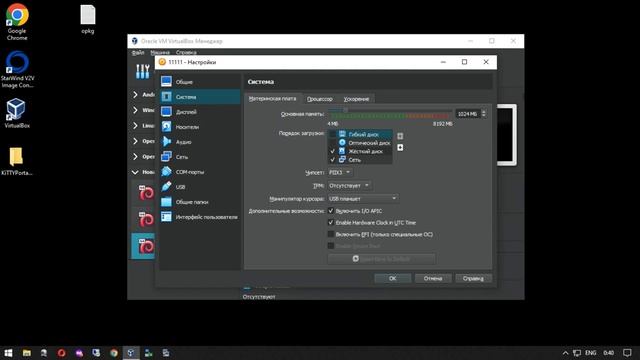Switch to the Процессор tab
The width and height of the screenshot is (640, 360).
pos(320,99)
